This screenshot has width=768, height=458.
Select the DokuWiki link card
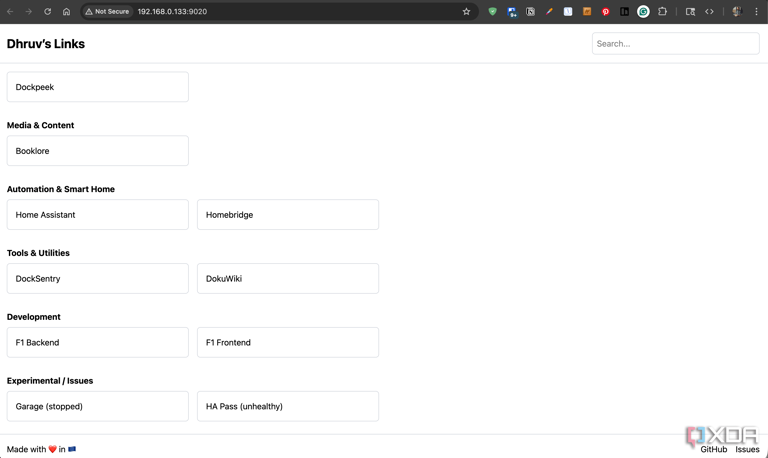pos(287,279)
